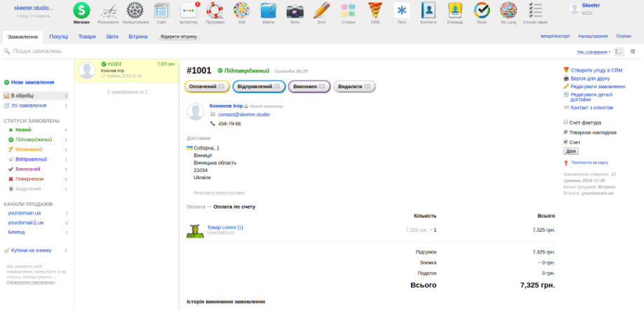The image size is (644, 310).
Task: Open the Блог pencil app
Action: tap(321, 11)
